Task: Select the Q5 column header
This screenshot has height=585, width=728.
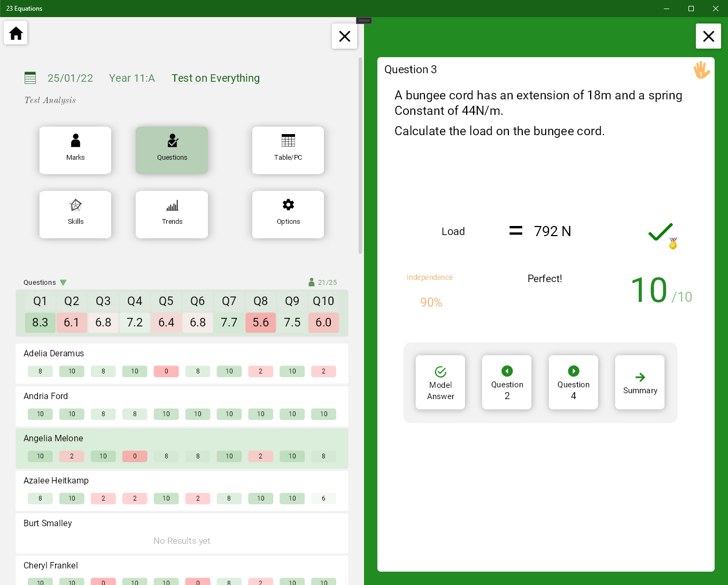Action: coord(166,301)
